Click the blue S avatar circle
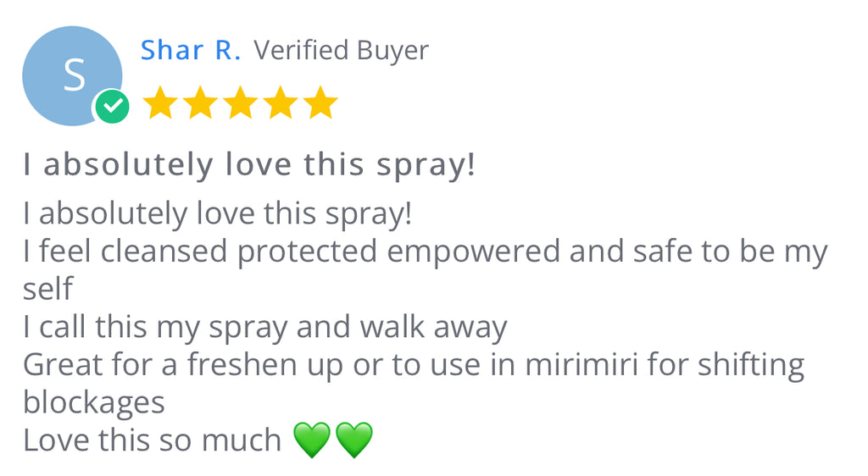 (72, 75)
